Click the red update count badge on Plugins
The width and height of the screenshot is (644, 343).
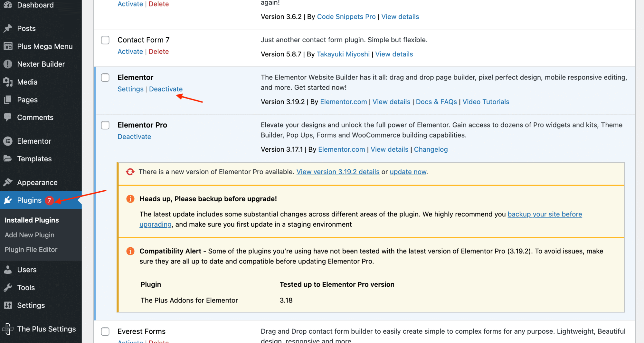point(49,200)
